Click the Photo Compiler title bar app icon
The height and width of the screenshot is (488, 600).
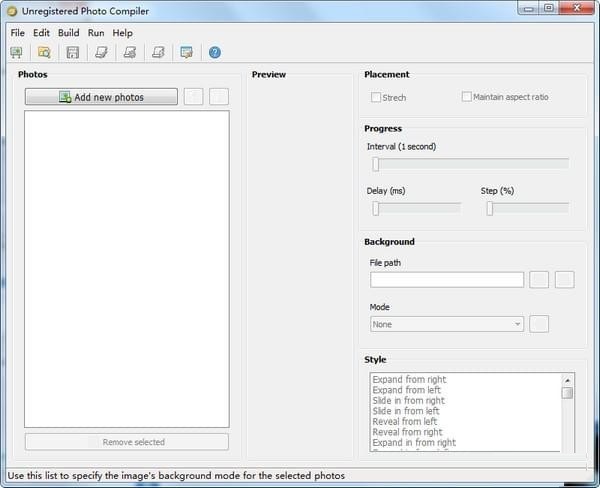click(x=12, y=11)
